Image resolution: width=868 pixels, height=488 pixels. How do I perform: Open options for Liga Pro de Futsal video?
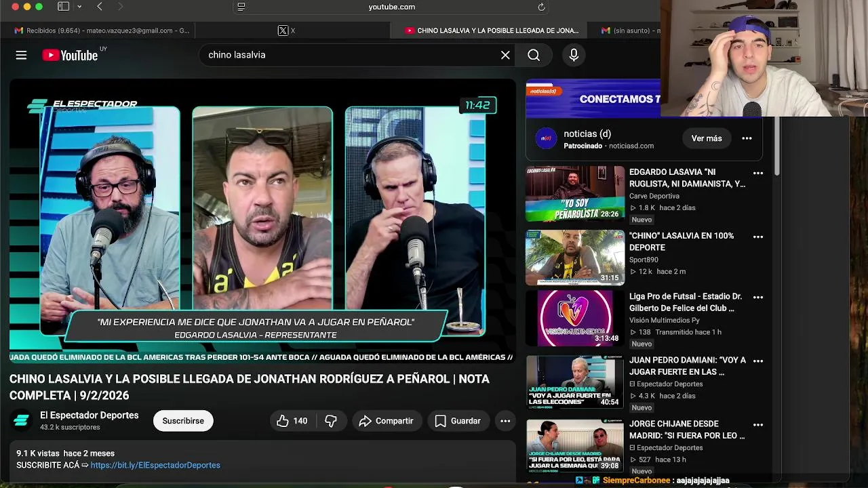[758, 298]
